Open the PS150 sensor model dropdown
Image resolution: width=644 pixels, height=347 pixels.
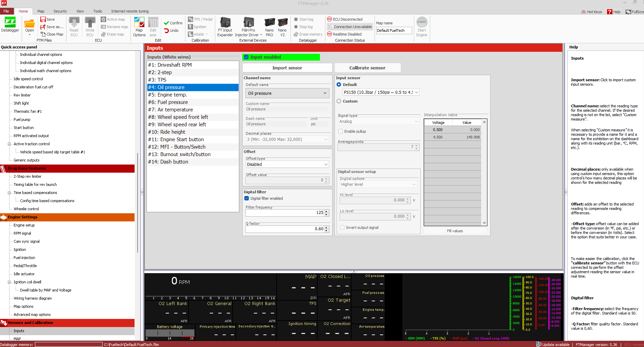(381, 92)
